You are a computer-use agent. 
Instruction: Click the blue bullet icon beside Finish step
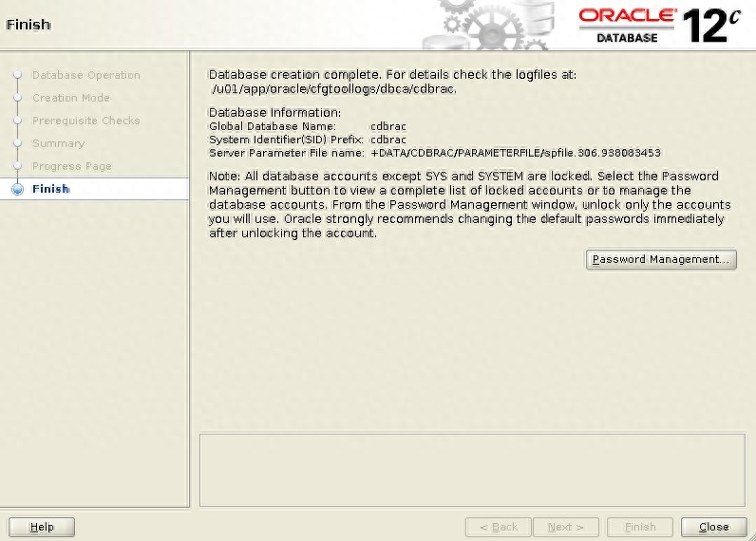tap(17, 189)
